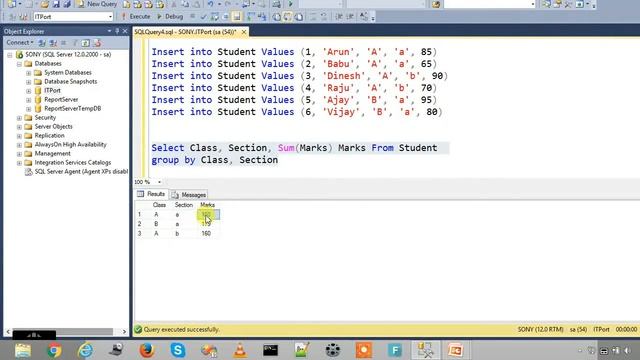The width and height of the screenshot is (640, 360).
Task: Select Integration Services Catalogs folder
Action: click(73, 162)
